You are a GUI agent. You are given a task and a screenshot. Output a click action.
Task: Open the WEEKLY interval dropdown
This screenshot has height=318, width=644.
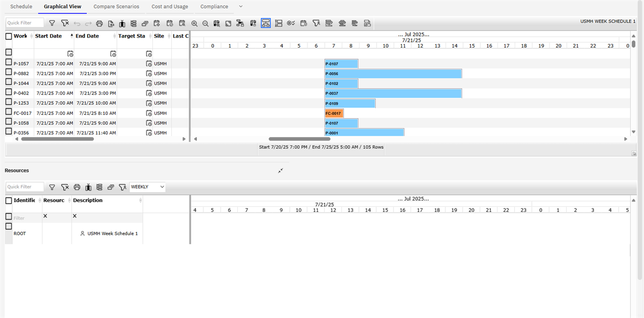(147, 187)
